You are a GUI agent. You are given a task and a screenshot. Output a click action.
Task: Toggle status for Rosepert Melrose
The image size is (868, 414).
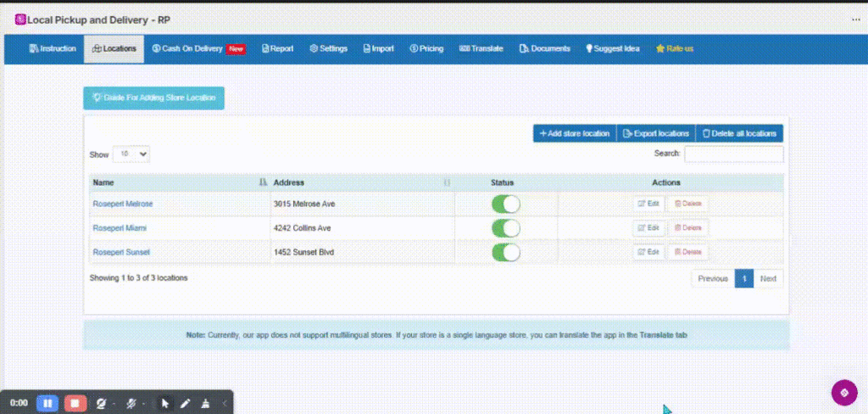[x=506, y=204]
